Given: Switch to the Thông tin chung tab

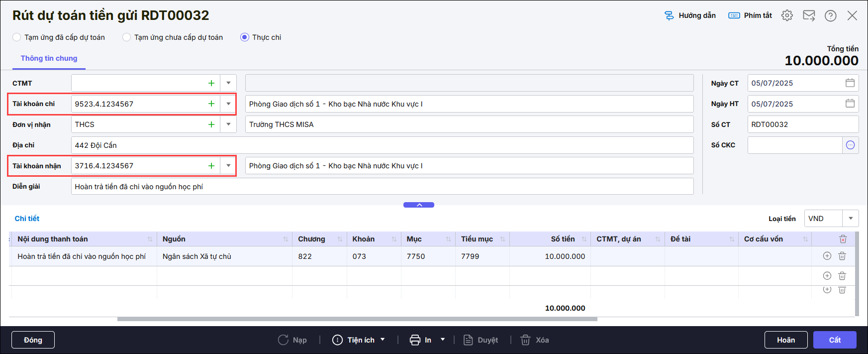Looking at the screenshot, I should click(49, 58).
